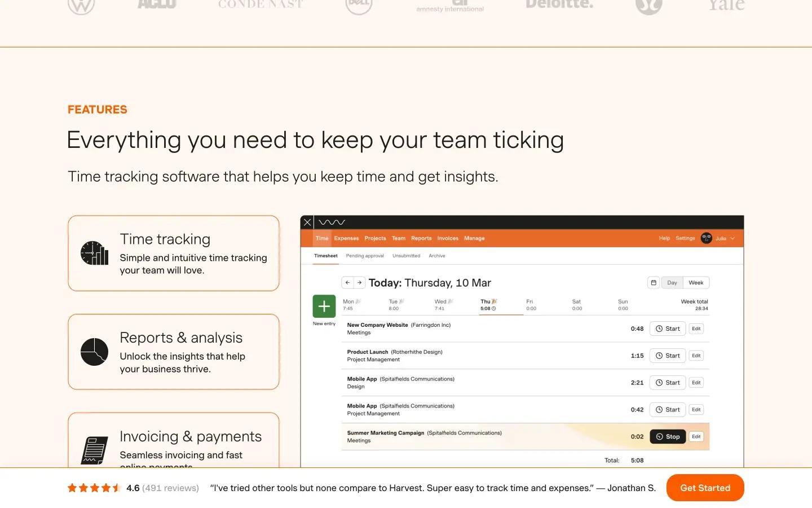This screenshot has height=508, width=812.
Task: Click the green New entry plus icon
Action: point(324,306)
